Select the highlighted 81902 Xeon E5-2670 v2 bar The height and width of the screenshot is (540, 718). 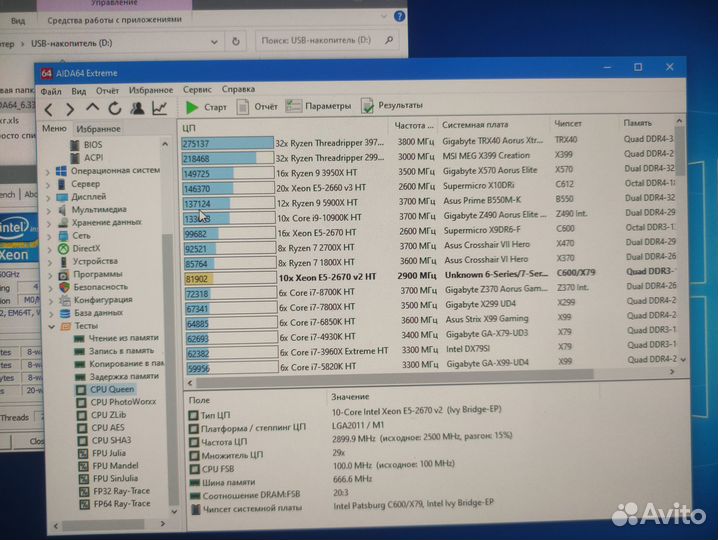click(x=230, y=278)
